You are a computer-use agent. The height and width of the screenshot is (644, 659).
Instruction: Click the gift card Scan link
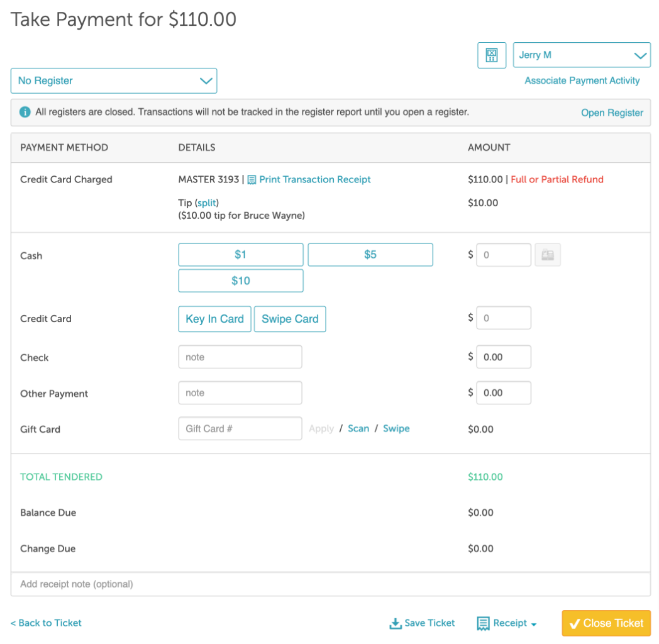tap(358, 429)
